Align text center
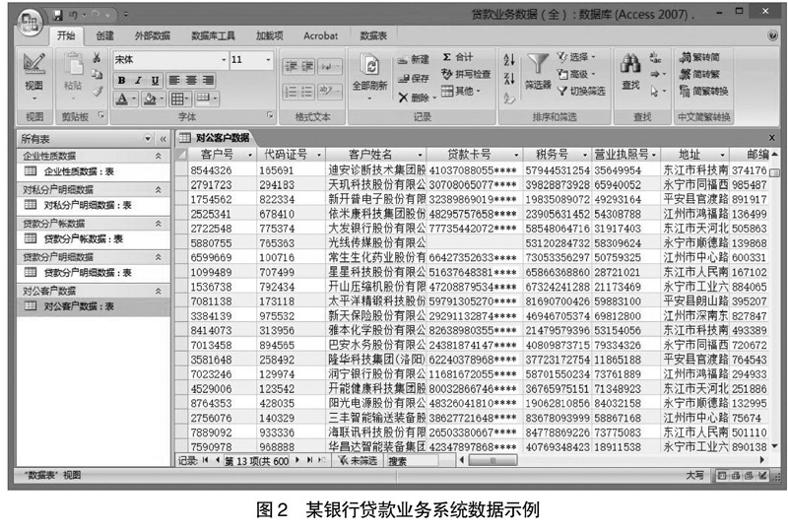788x532 pixels. click(x=191, y=80)
